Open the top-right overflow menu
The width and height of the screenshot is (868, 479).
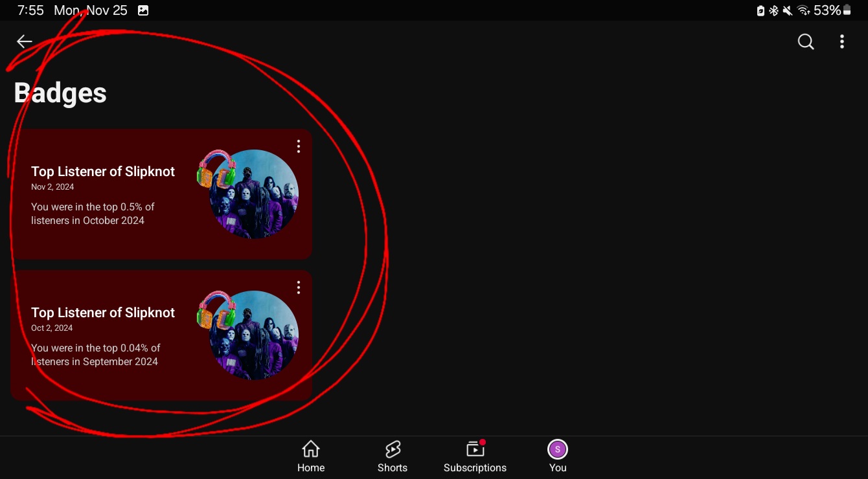click(x=842, y=41)
